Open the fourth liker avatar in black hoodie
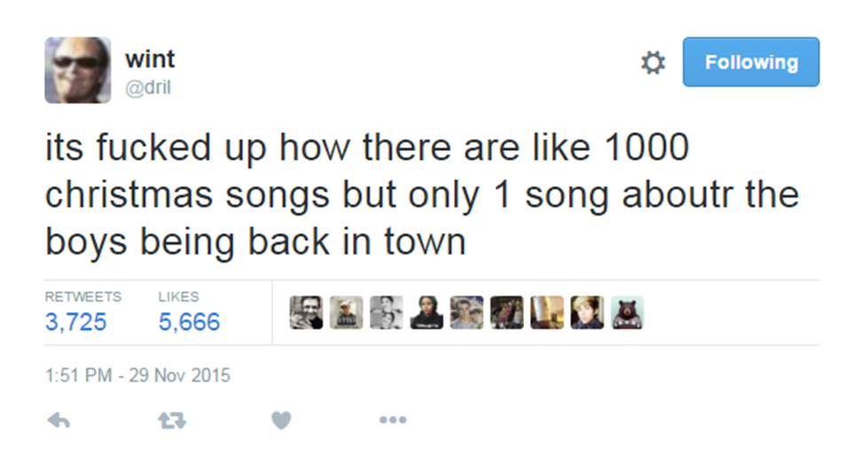868x454 pixels. pos(426,312)
